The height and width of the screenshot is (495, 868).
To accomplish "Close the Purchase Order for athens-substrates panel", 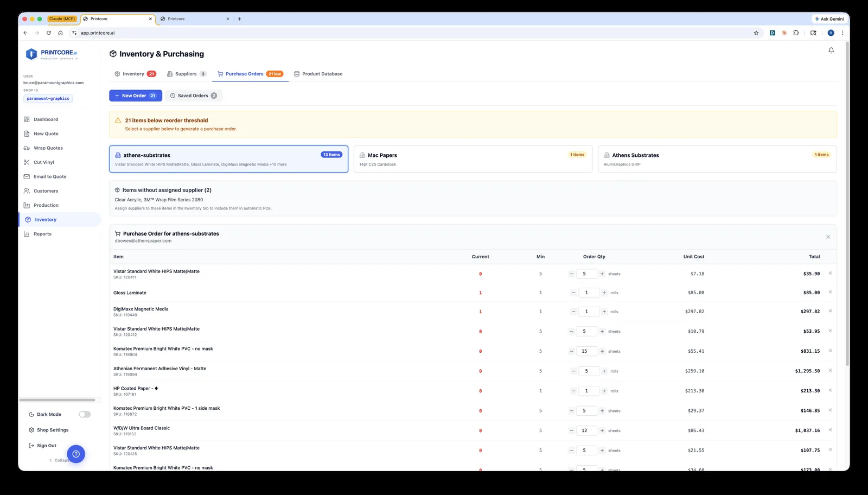I will pos(828,237).
